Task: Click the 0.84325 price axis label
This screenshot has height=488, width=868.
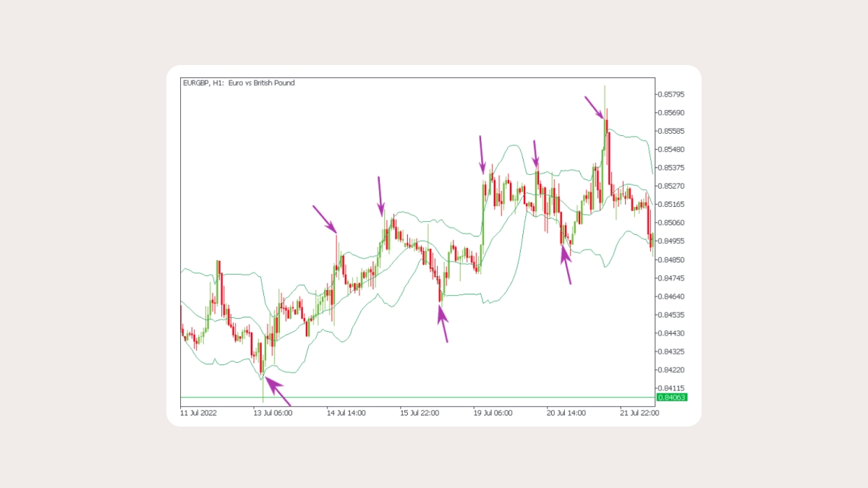Action: pos(671,352)
